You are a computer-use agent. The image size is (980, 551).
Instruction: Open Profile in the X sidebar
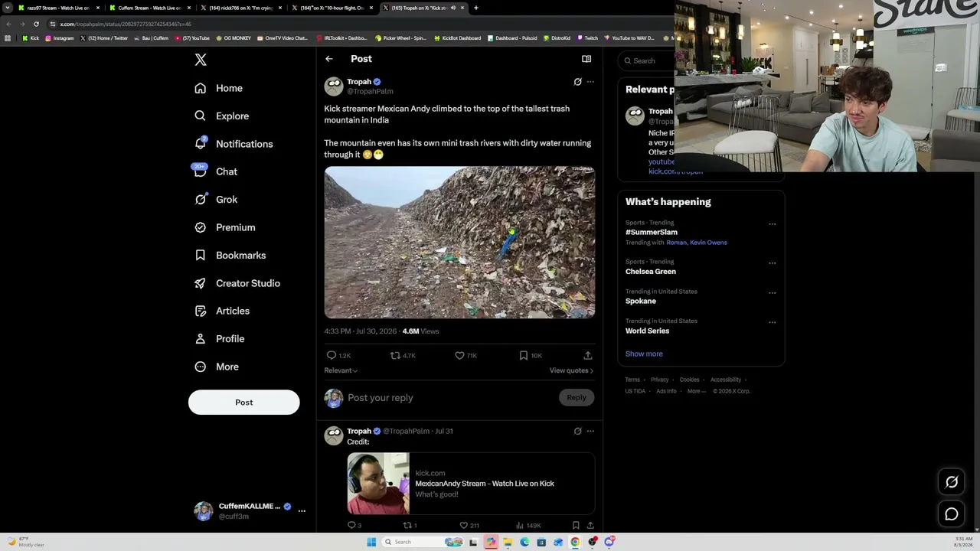tap(220, 339)
